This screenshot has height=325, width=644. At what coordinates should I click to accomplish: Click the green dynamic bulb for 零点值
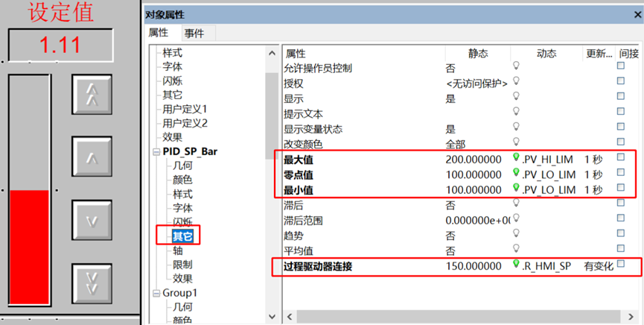tap(516, 173)
